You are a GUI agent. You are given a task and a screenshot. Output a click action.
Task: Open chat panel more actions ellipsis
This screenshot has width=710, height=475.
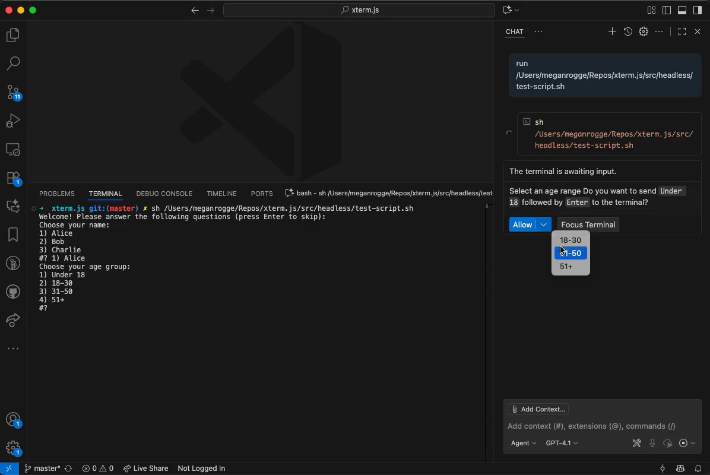pyautogui.click(x=659, y=31)
